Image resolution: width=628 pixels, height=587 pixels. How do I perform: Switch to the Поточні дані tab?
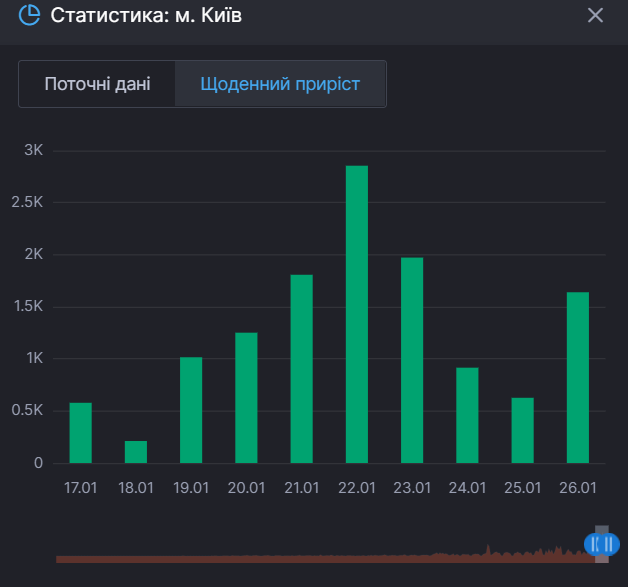click(x=97, y=84)
